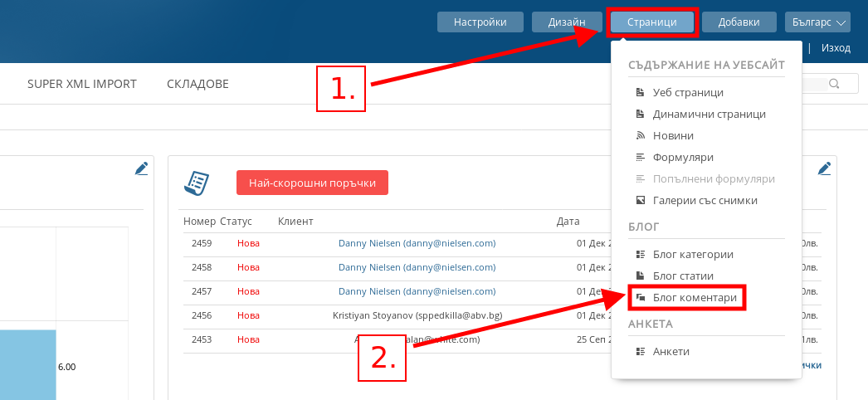Click the pencil edit icon on the orders panel

[x=824, y=168]
